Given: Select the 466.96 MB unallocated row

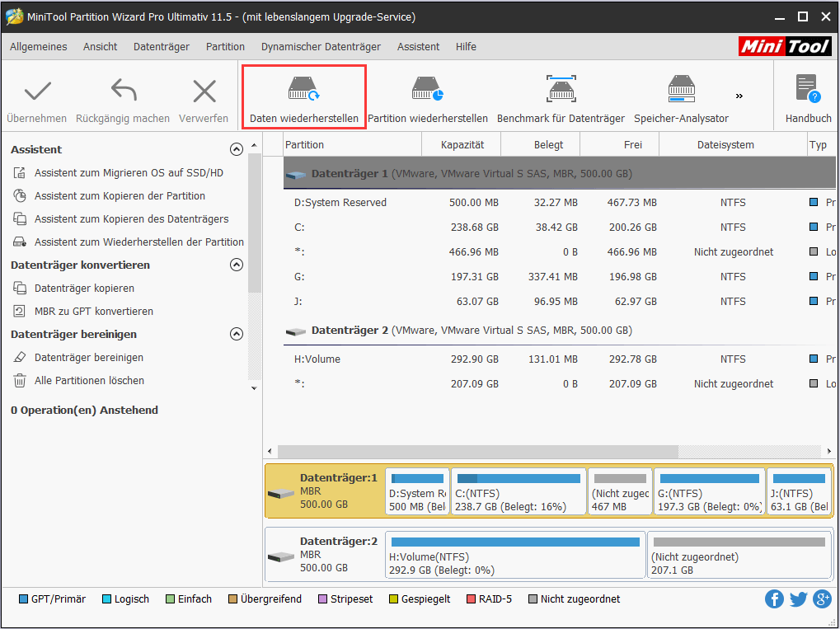Looking at the screenshot, I should pos(559,251).
